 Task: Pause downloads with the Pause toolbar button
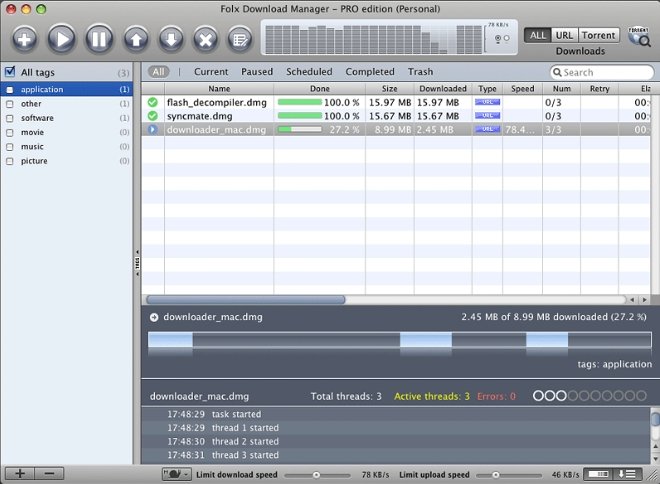click(99, 40)
